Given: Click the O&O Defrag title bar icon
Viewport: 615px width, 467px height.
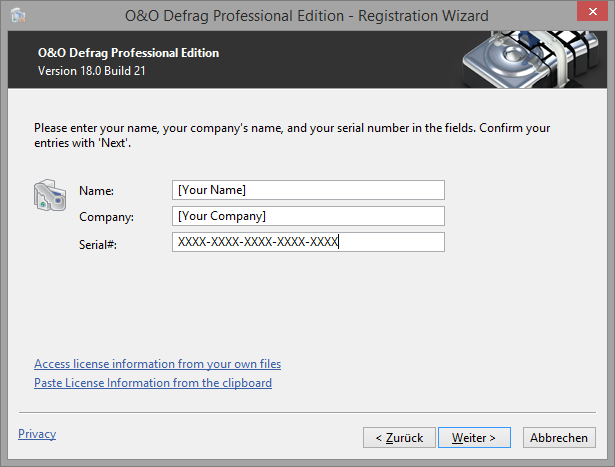Looking at the screenshot, I should coord(18,16).
